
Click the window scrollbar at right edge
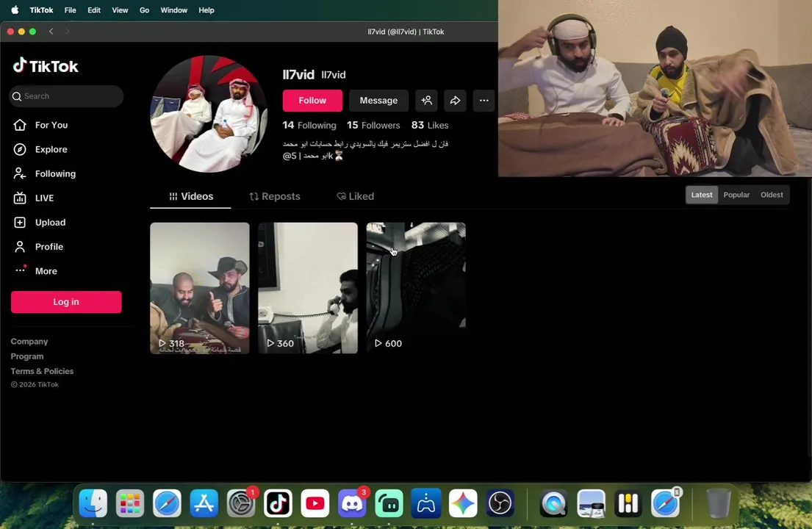(x=809, y=317)
